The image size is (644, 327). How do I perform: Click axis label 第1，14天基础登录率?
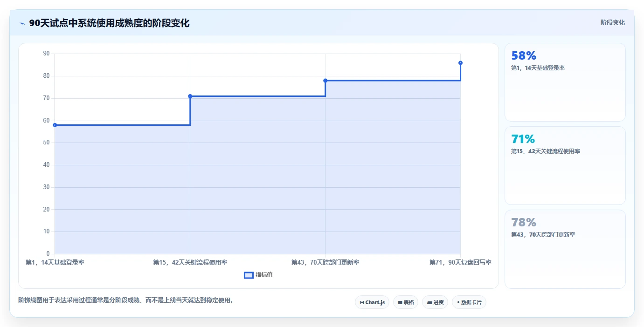coord(55,262)
